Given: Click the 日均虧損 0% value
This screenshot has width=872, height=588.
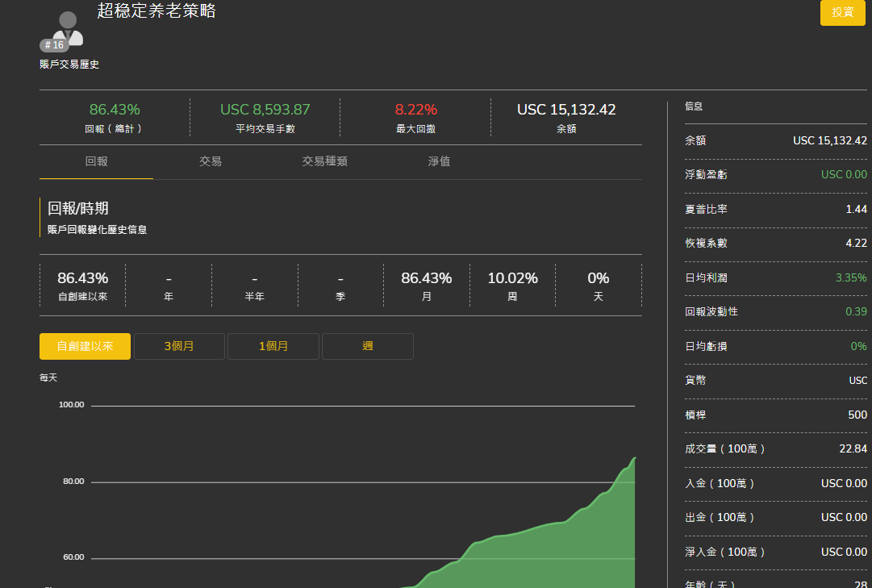Looking at the screenshot, I should pos(858,347).
